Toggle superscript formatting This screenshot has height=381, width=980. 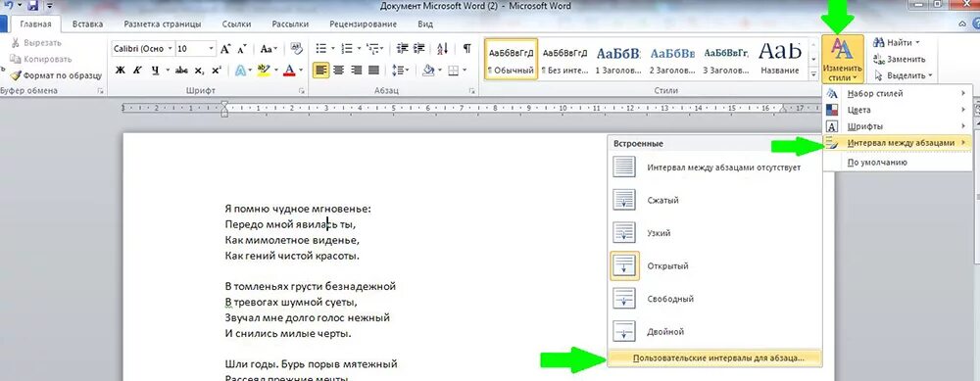click(x=217, y=71)
